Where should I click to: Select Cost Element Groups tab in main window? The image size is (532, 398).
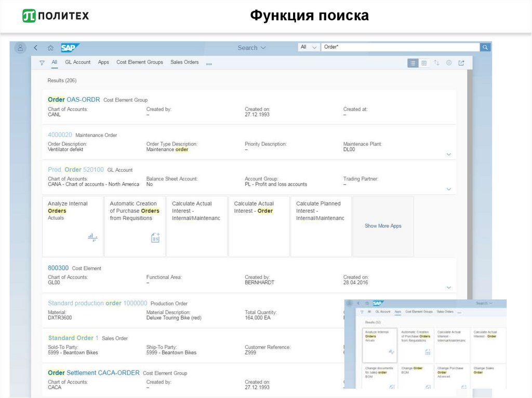pyautogui.click(x=139, y=62)
